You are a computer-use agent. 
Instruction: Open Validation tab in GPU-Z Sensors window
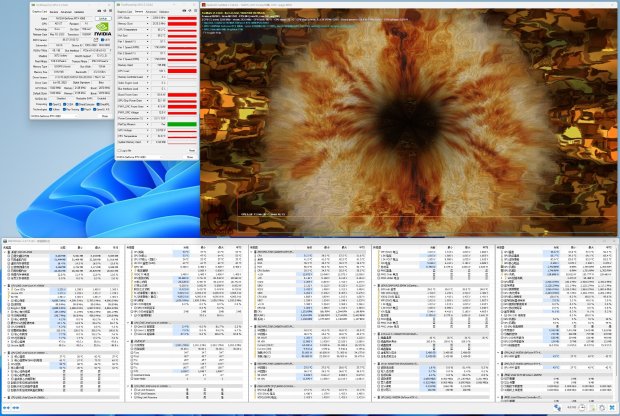(x=164, y=11)
